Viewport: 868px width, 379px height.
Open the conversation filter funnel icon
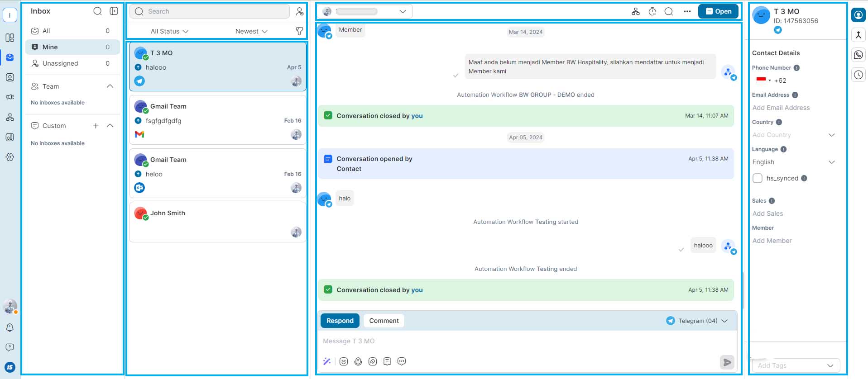point(299,31)
